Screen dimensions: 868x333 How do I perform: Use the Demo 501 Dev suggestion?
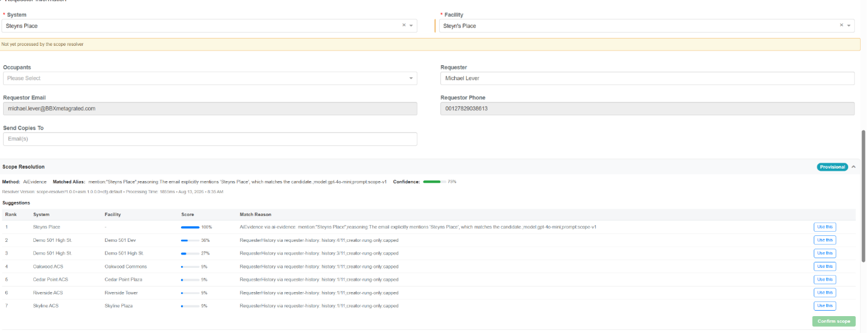[825, 240]
